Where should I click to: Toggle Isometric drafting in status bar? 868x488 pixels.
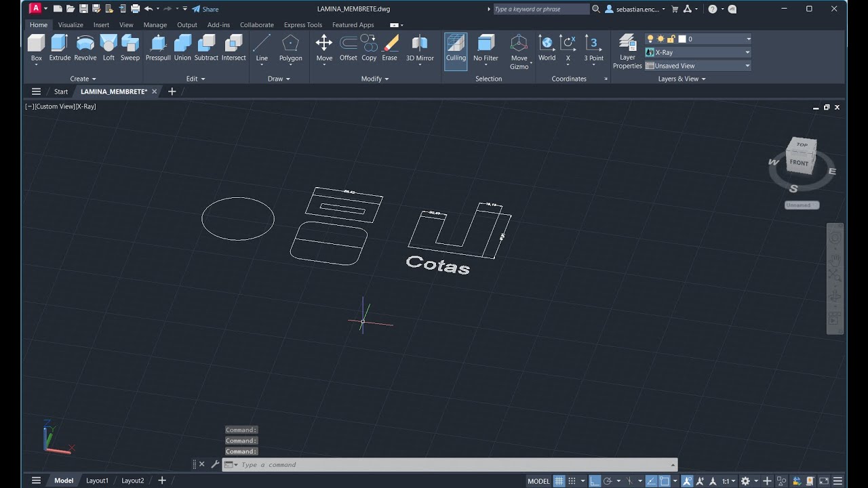click(630, 481)
